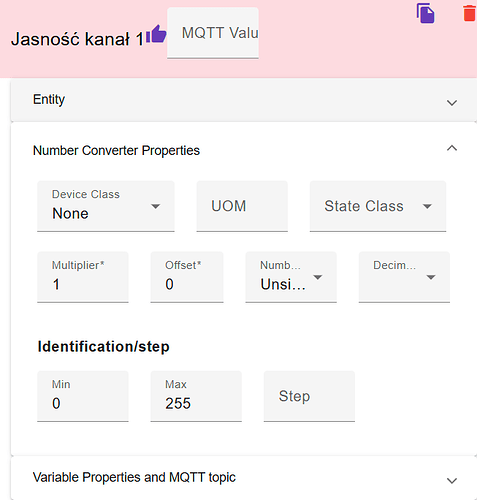
Task: Click the MQTT Value field
Action: (213, 33)
